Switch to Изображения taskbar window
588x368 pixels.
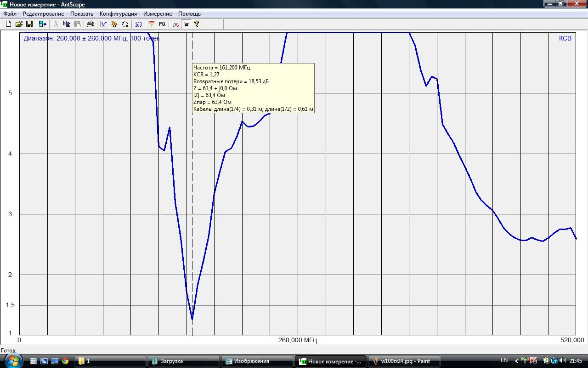point(257,361)
